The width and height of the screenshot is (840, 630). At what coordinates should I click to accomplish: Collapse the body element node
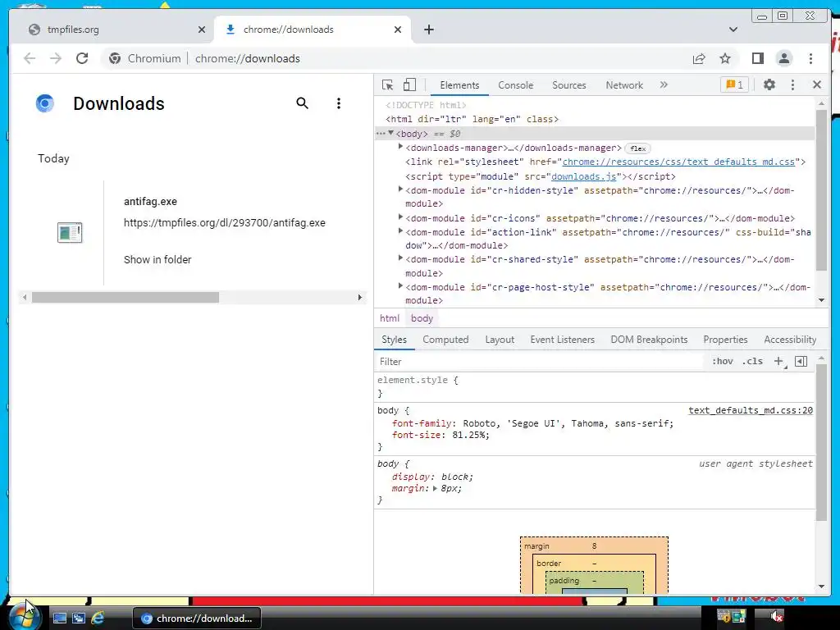[x=391, y=133]
